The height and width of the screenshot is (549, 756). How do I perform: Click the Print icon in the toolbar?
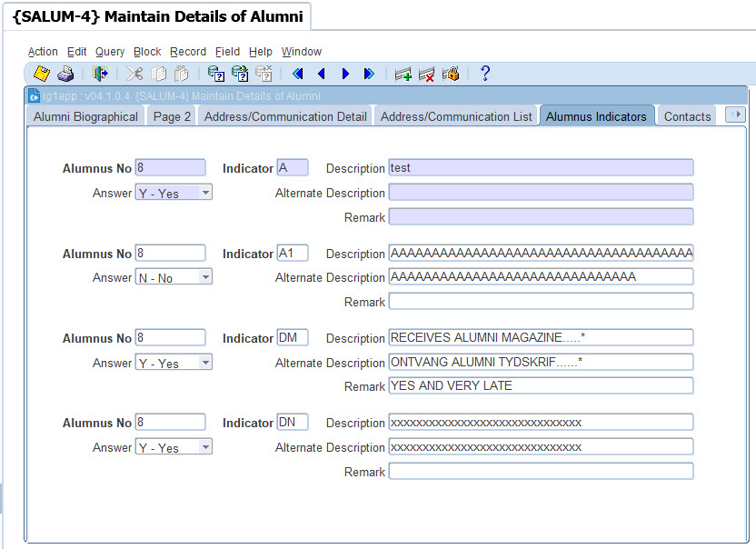point(65,74)
